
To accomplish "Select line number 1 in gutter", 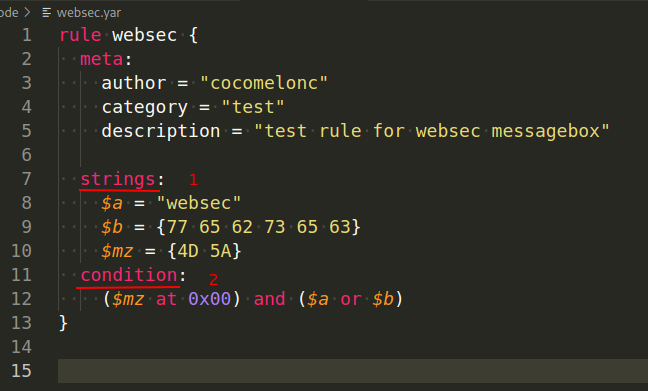I will coord(27,35).
